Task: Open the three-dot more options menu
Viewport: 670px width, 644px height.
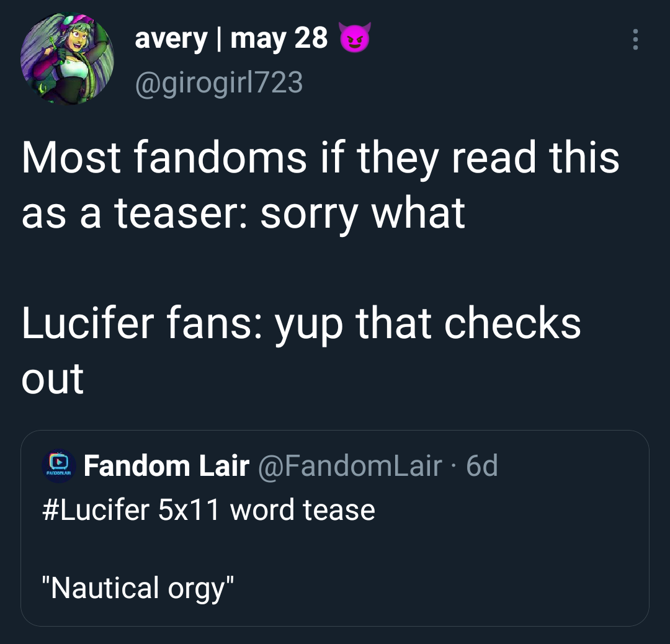Action: 634,40
